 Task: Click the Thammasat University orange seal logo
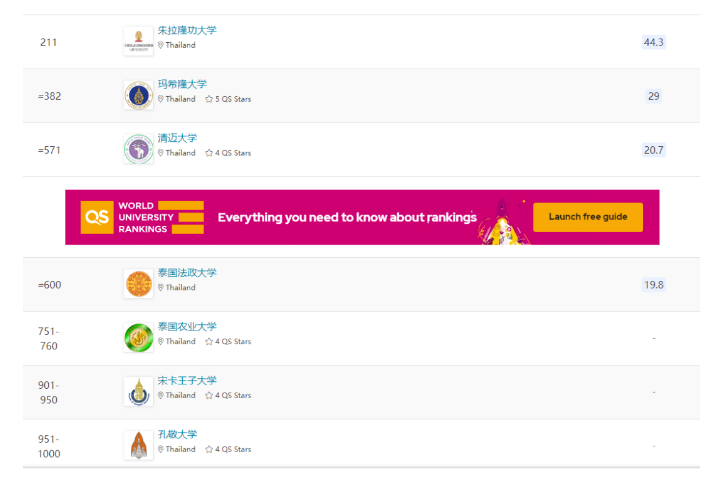138,284
